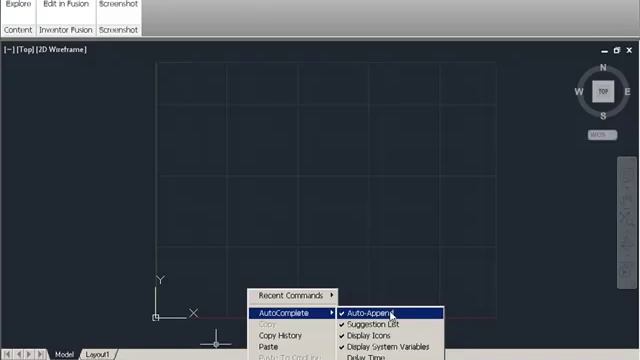Switch to the Layout1 tab
This screenshot has width=640, height=360.
[x=98, y=354]
